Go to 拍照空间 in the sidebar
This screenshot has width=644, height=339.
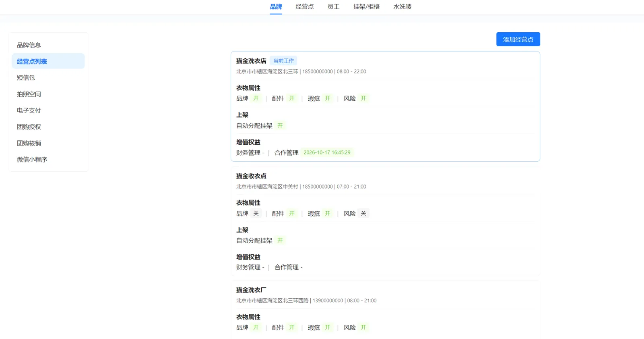(48, 94)
